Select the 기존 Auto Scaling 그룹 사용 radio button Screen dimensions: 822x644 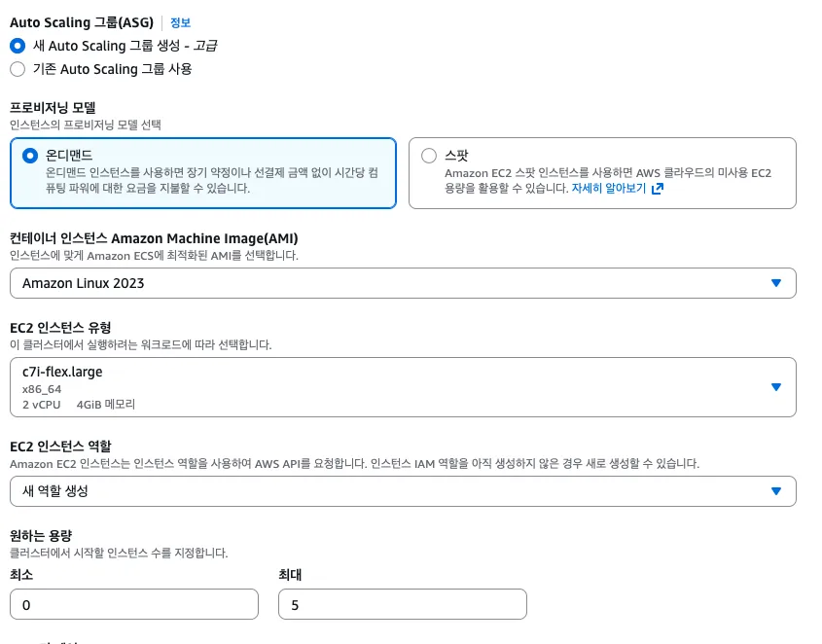coord(17,69)
